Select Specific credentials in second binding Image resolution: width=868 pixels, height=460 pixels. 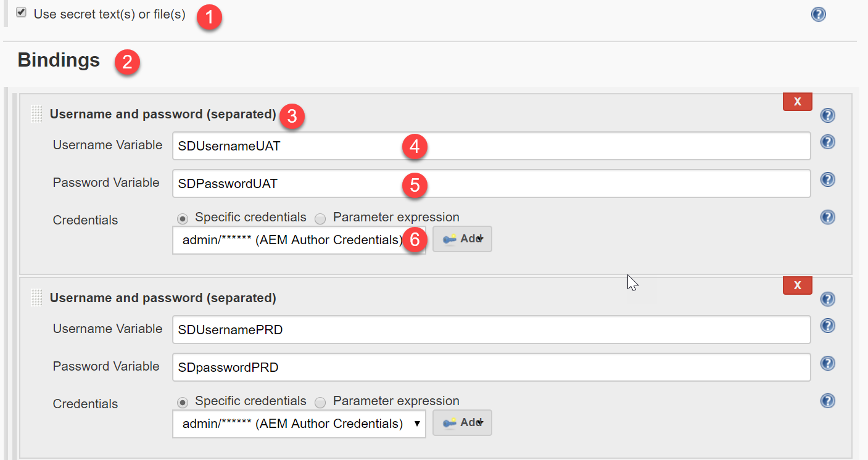coord(183,402)
